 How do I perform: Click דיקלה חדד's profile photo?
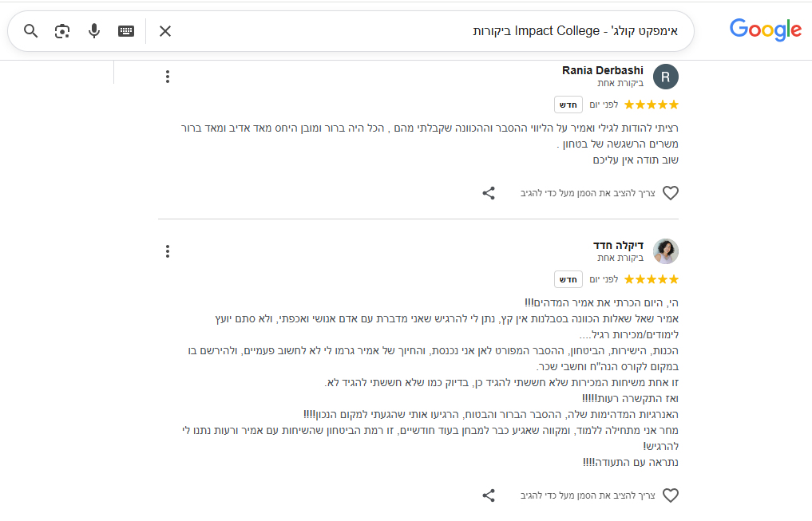tap(666, 251)
